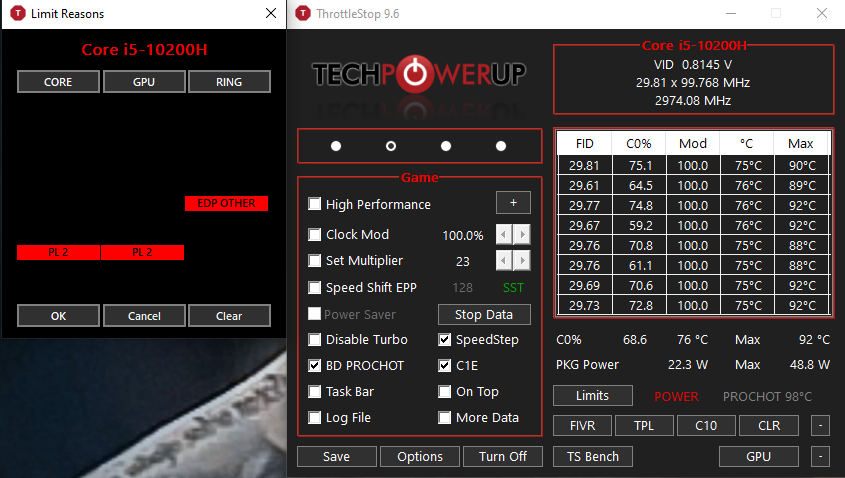This screenshot has width=845, height=478.
Task: Cancel the Limit Reasons dialog
Action: pyautogui.click(x=144, y=316)
